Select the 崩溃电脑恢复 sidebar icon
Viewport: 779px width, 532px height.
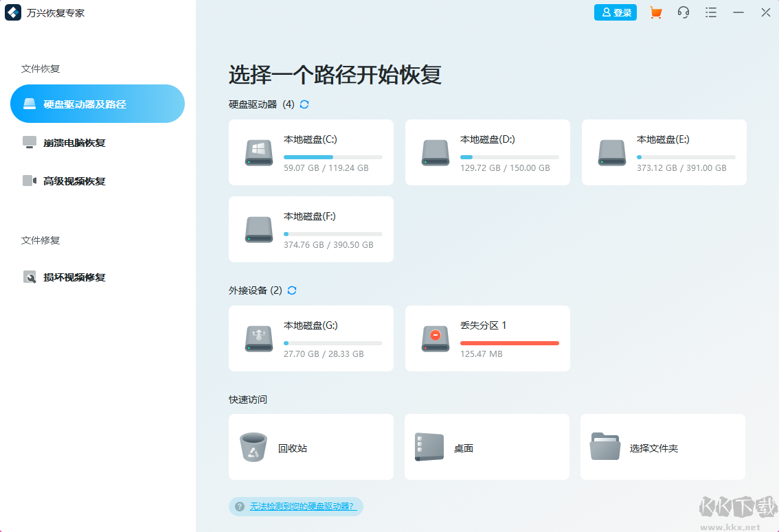click(x=30, y=142)
